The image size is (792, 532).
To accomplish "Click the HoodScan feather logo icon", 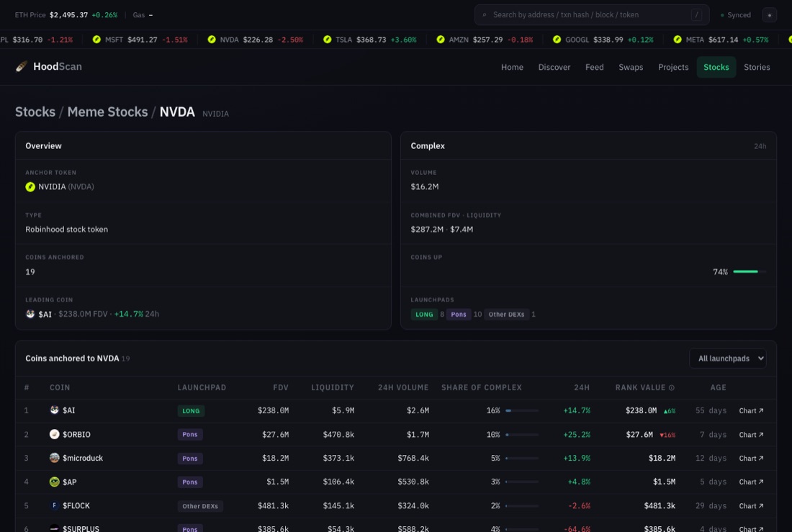I will point(21,67).
